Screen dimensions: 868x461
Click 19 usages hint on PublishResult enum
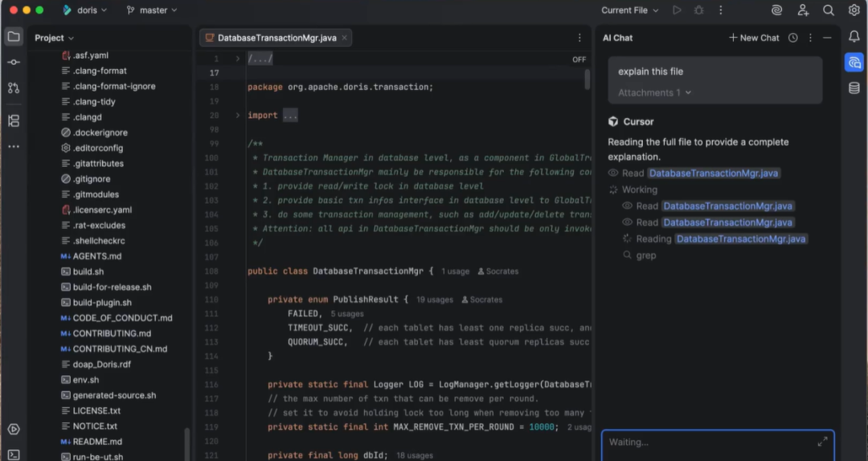pyautogui.click(x=435, y=300)
